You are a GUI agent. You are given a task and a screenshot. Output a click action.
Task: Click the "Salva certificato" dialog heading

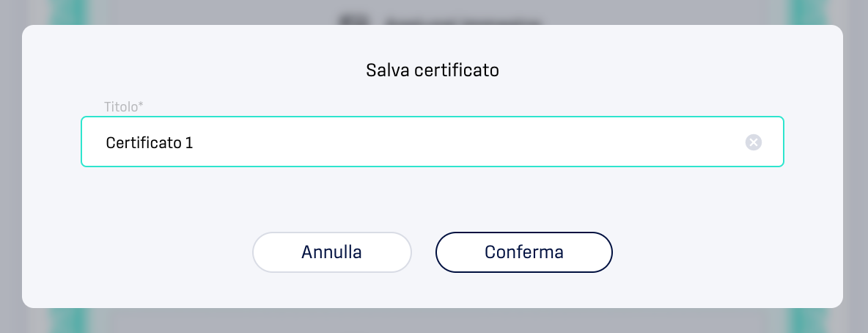pos(433,70)
